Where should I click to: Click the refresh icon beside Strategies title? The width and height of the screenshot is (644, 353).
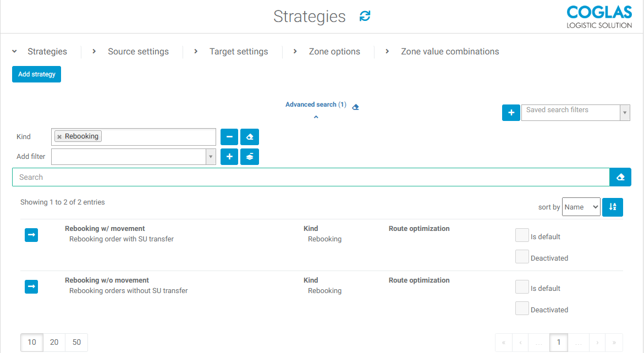click(365, 16)
